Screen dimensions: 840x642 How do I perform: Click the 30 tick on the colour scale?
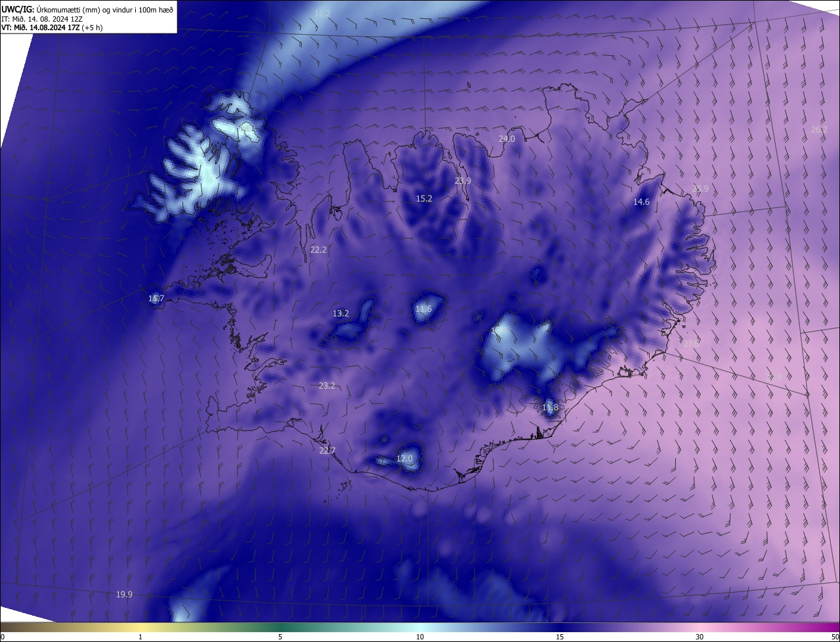700,637
